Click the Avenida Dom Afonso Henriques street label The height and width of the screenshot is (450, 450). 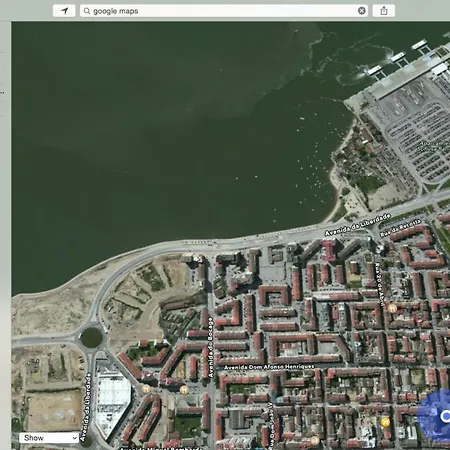pos(269,367)
